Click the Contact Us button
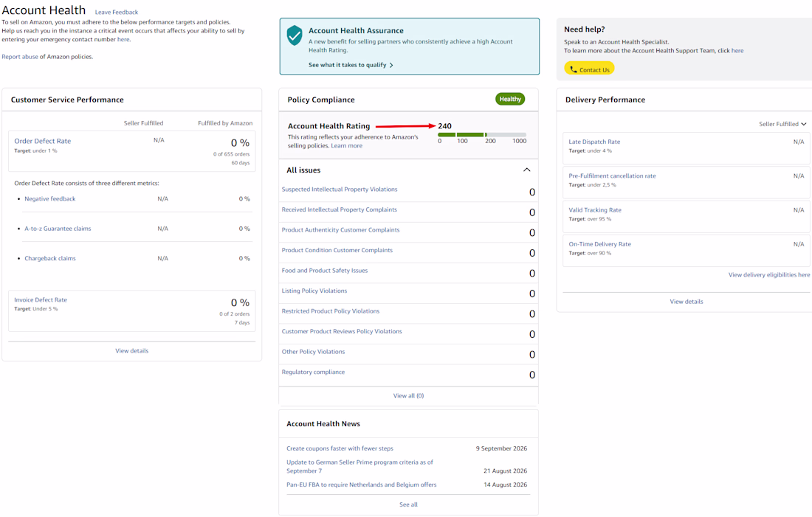 [x=589, y=69]
